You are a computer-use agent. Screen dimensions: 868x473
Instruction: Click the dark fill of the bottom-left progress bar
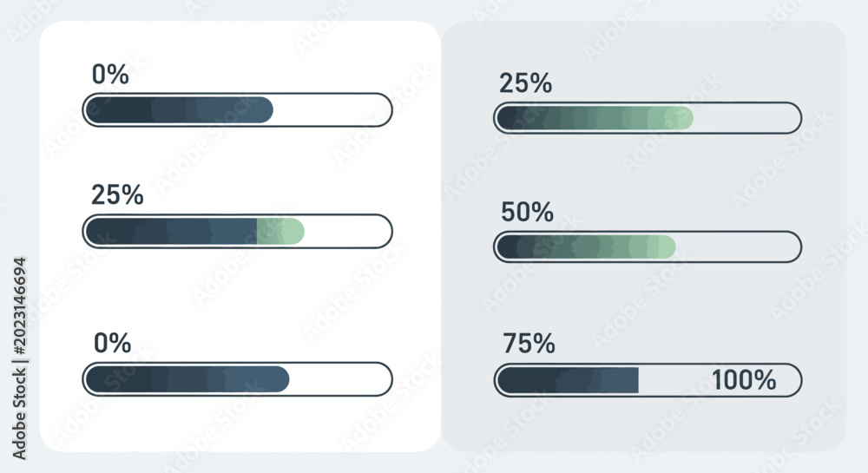187,379
